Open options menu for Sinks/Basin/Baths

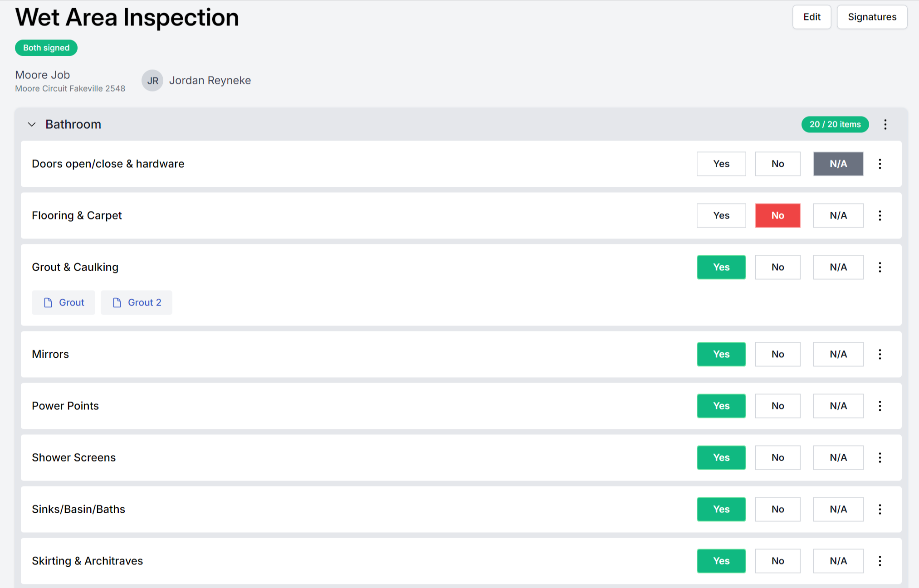point(880,509)
